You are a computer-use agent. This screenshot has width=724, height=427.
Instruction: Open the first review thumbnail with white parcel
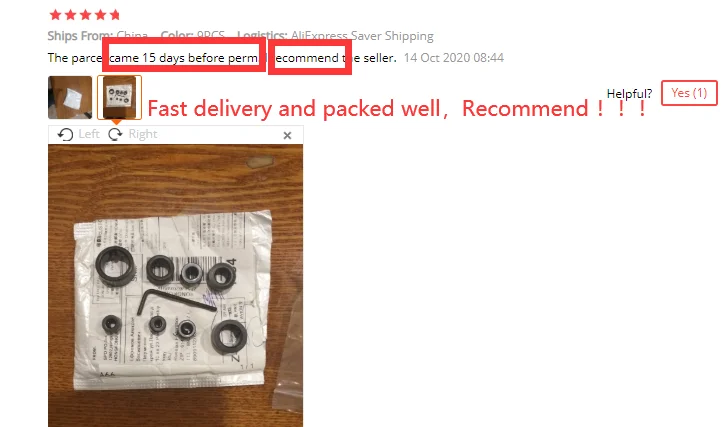70,97
